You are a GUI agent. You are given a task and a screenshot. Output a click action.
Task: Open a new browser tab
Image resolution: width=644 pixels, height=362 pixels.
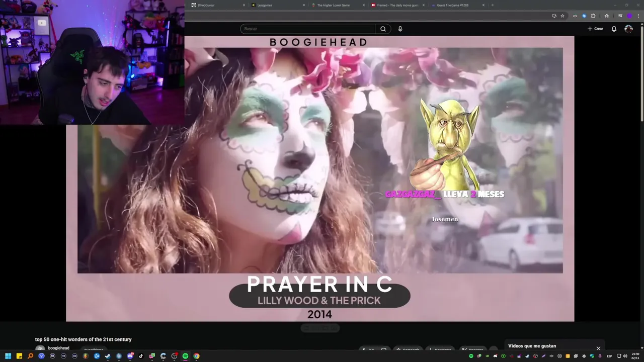[x=492, y=5]
